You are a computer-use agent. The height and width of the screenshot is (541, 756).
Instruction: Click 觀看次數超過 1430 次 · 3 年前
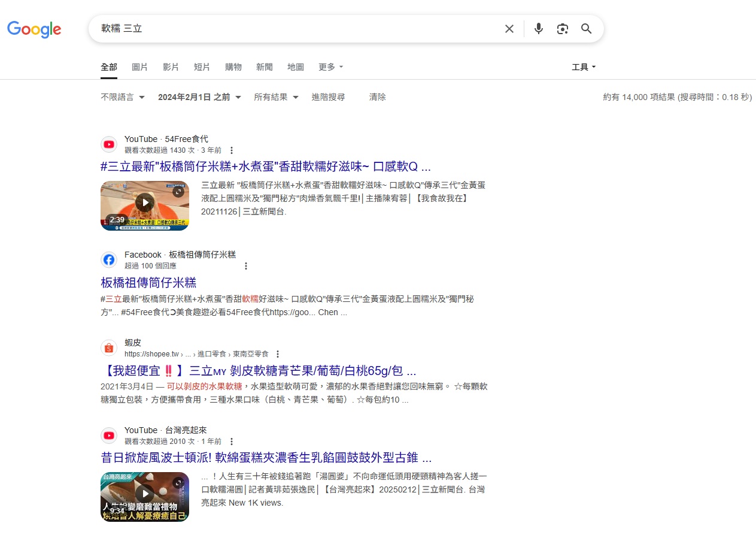coord(173,150)
